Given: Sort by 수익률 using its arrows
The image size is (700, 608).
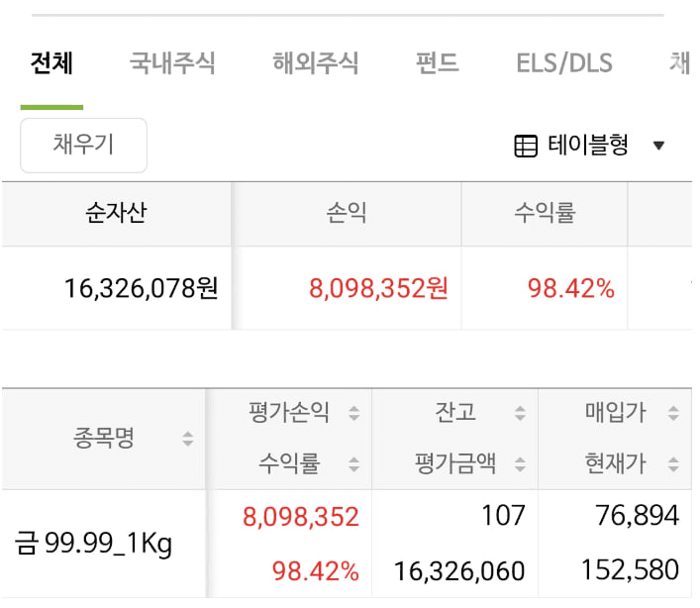Looking at the screenshot, I should pos(353,463).
